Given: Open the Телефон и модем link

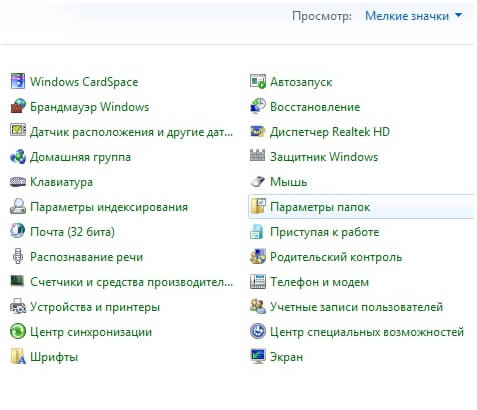Looking at the screenshot, I should [x=319, y=282].
